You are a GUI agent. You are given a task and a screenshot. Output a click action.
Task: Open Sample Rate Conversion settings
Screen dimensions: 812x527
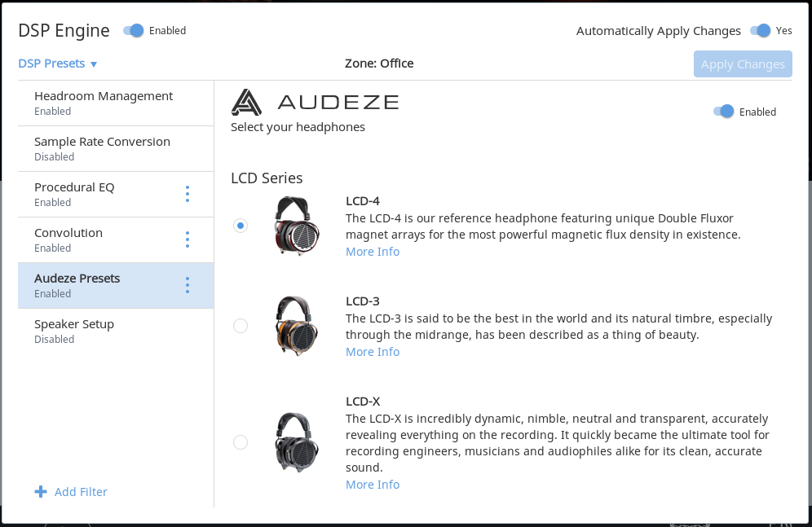(102, 148)
